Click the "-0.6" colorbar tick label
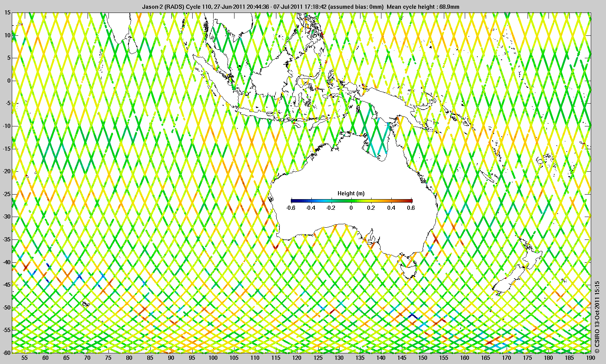 click(291, 208)
